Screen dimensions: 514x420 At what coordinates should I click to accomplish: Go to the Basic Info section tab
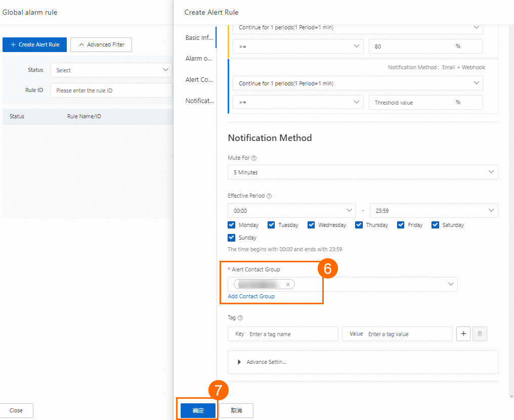pos(199,38)
